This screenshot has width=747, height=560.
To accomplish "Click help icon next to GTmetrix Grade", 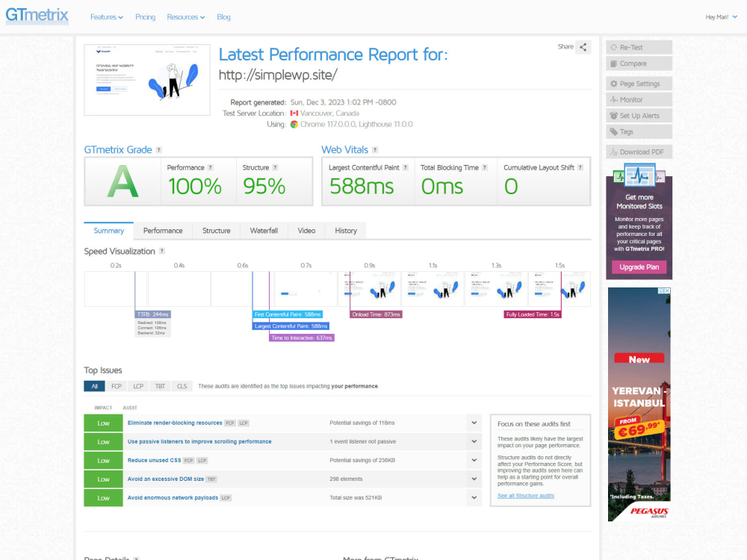I will [x=158, y=150].
